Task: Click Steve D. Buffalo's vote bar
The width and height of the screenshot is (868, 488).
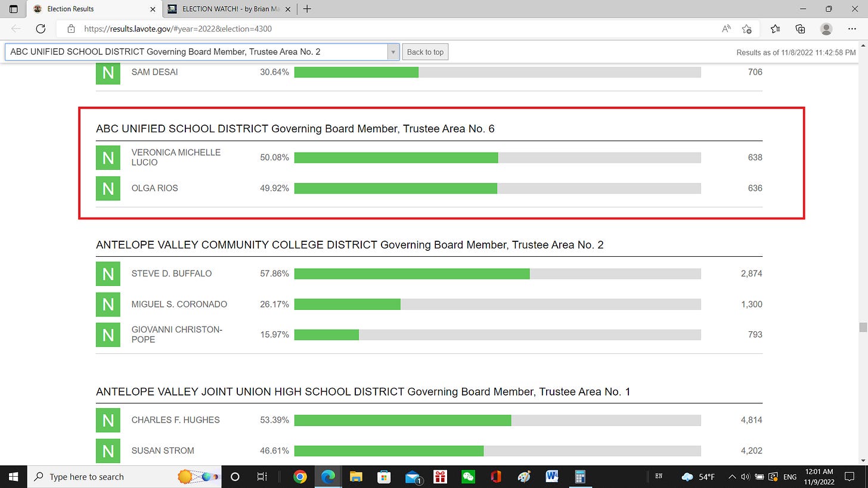Action: click(x=498, y=273)
